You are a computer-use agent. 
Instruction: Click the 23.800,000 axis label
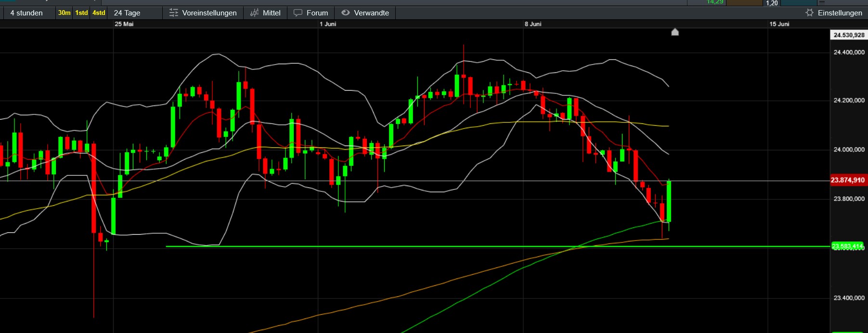[x=849, y=199]
